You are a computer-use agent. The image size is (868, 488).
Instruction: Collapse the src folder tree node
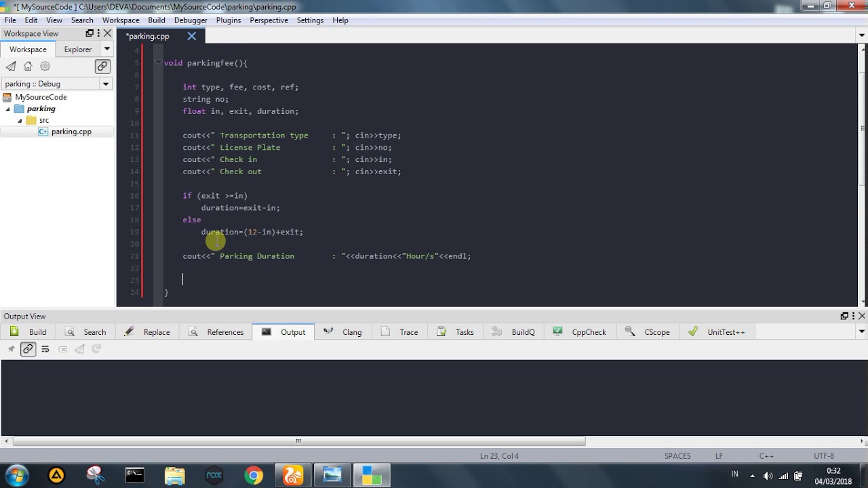coord(20,121)
